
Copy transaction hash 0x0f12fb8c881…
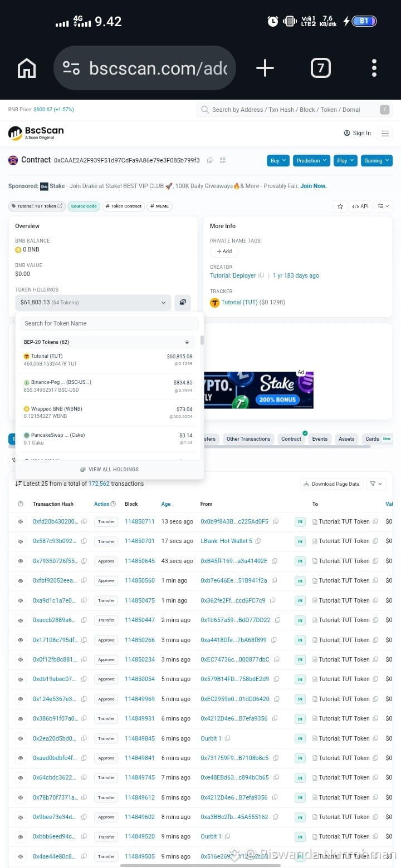point(84,659)
